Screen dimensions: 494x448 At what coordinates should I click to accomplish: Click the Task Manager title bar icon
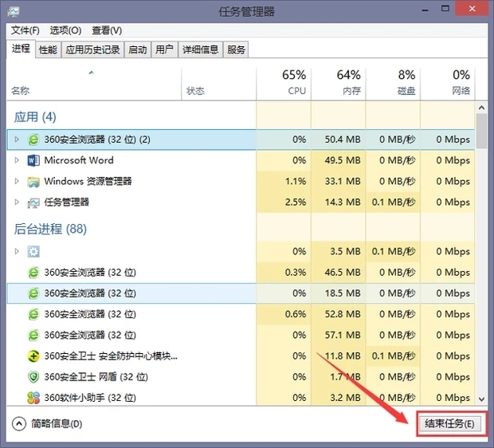(x=14, y=12)
